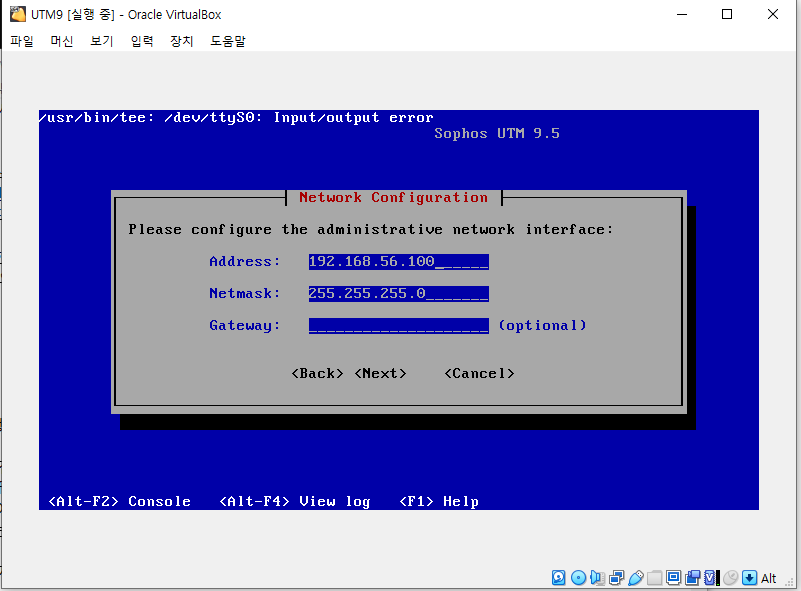Open the 머신 menu

pyautogui.click(x=62, y=41)
